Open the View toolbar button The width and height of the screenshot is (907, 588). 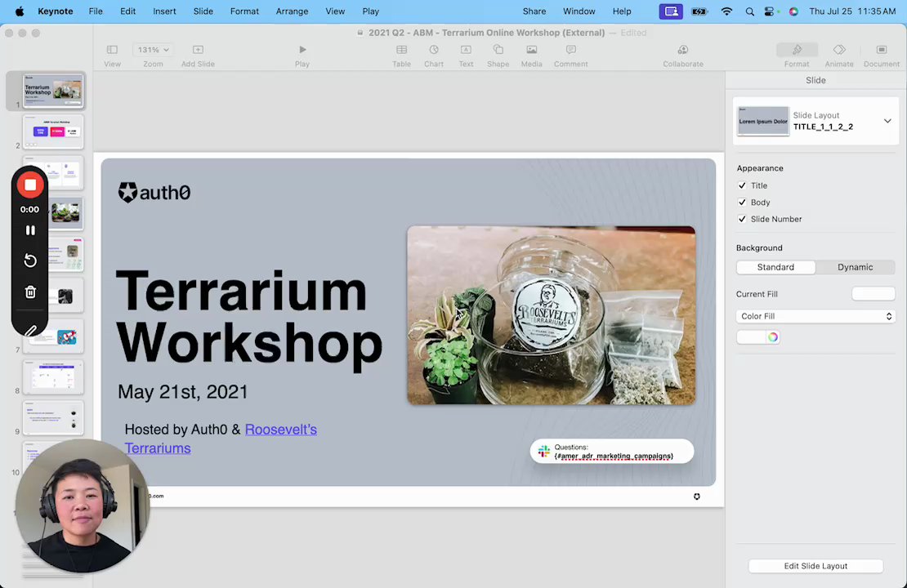112,51
